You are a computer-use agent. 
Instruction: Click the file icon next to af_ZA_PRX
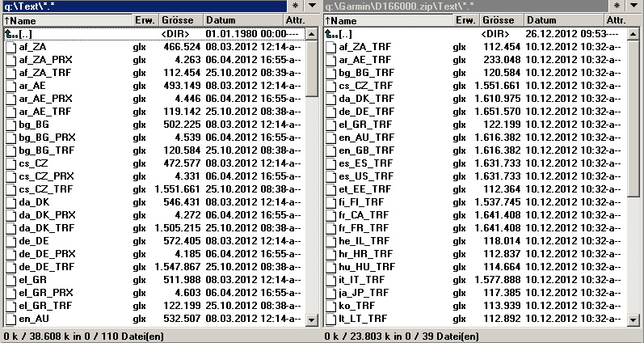pyautogui.click(x=11, y=60)
